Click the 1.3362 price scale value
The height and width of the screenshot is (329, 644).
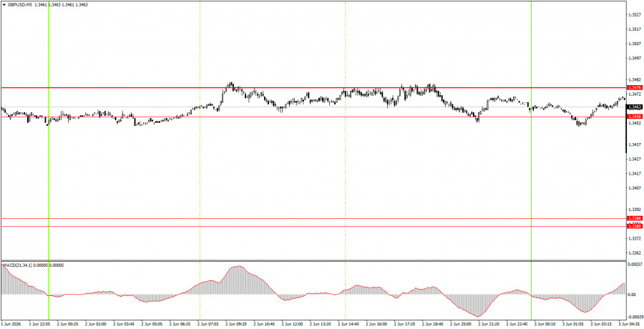635,252
